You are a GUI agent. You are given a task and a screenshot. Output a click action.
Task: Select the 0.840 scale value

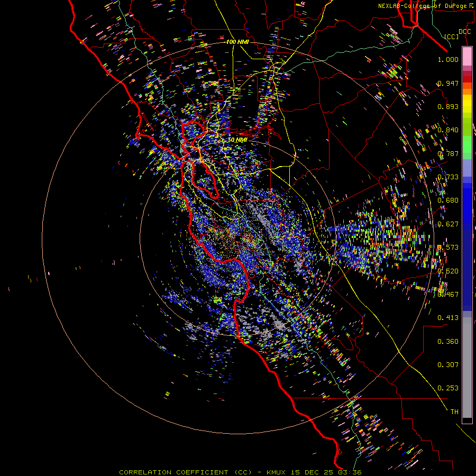pos(448,130)
